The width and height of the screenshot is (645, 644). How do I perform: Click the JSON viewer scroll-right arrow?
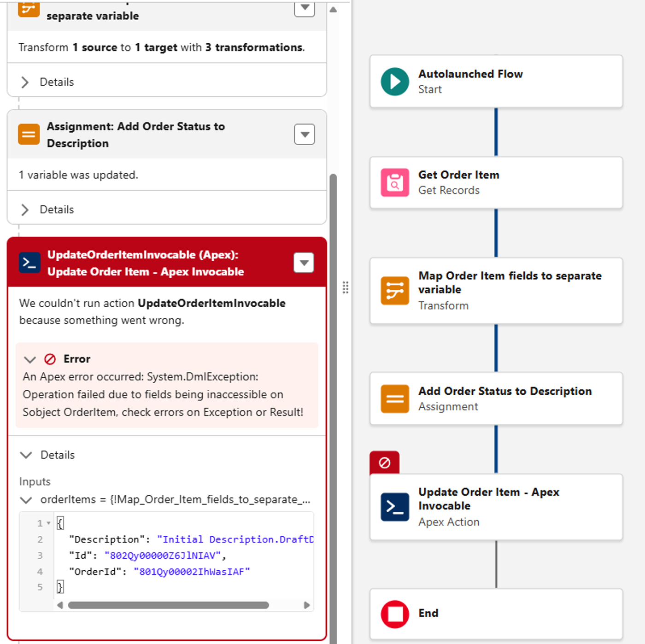pos(307,605)
